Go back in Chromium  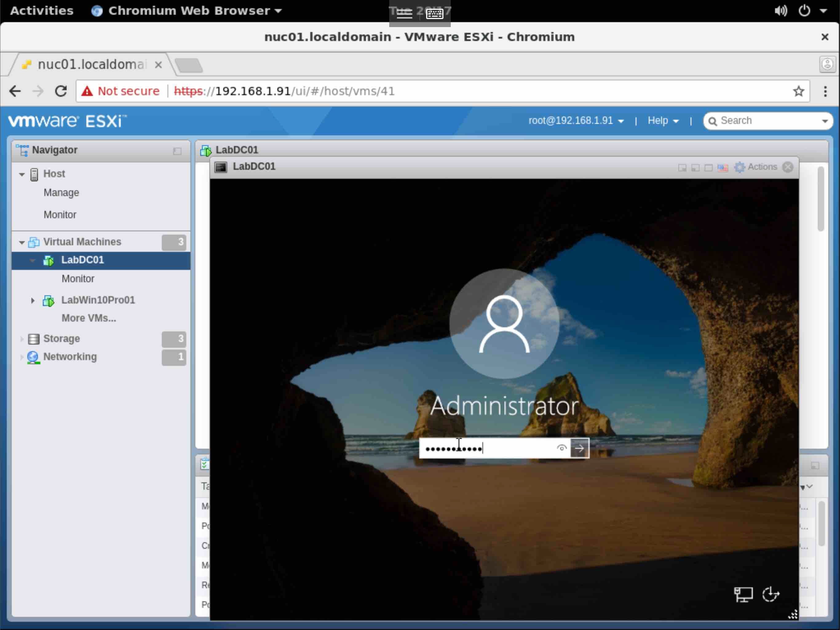click(x=15, y=91)
